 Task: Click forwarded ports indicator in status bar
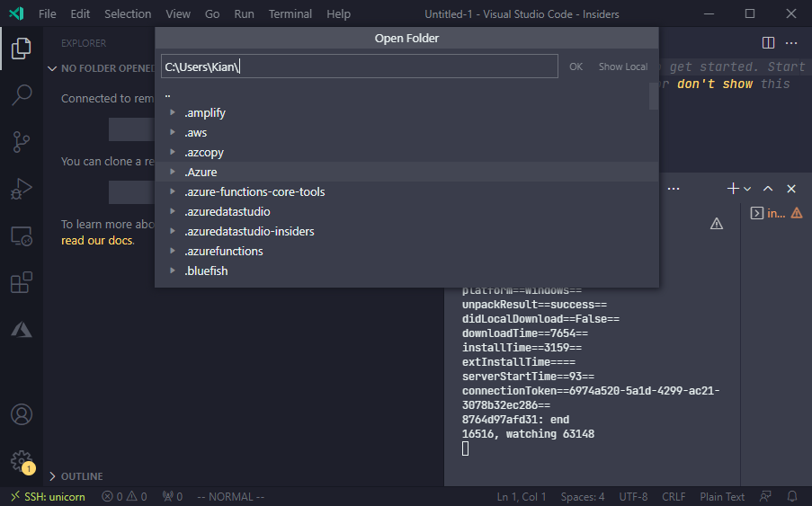[173, 497]
